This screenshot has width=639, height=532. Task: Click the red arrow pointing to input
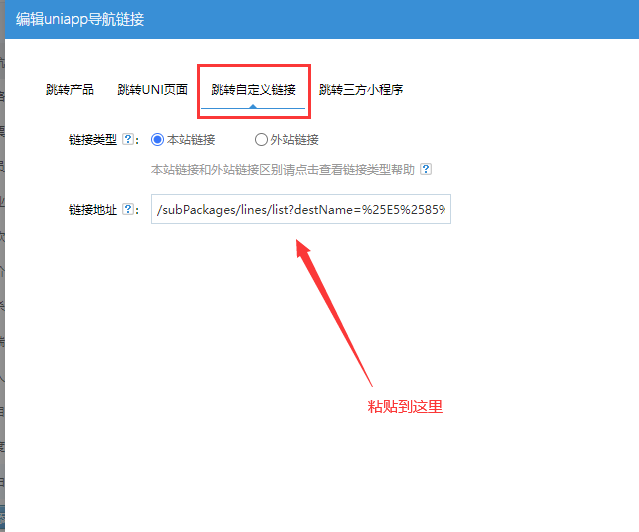coord(335,310)
